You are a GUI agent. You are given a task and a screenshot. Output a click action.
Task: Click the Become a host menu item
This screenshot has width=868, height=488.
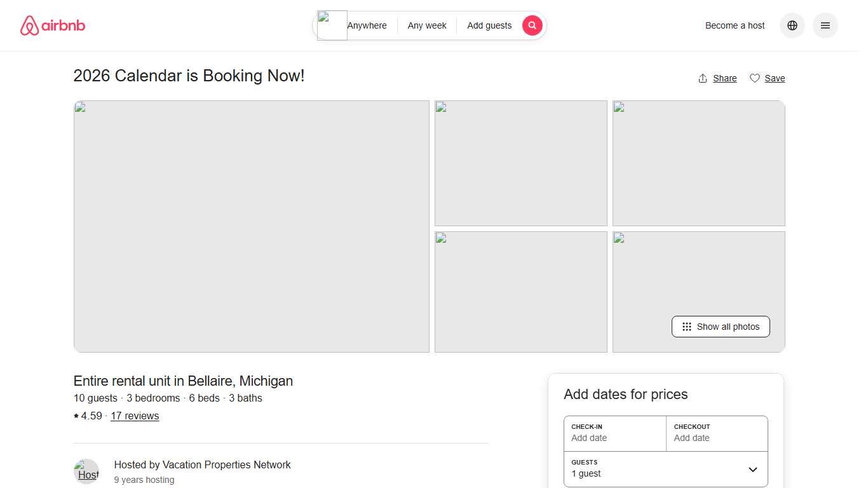point(735,25)
